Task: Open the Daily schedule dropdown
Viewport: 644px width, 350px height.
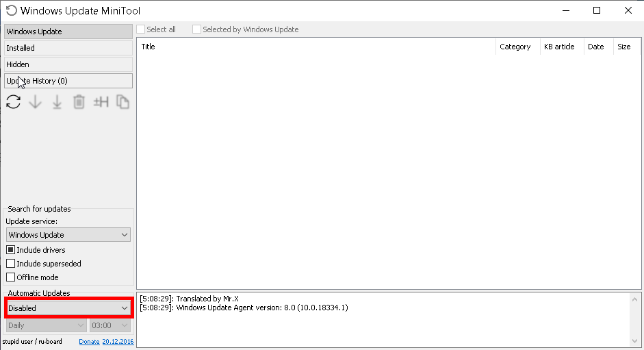Action: (x=46, y=325)
